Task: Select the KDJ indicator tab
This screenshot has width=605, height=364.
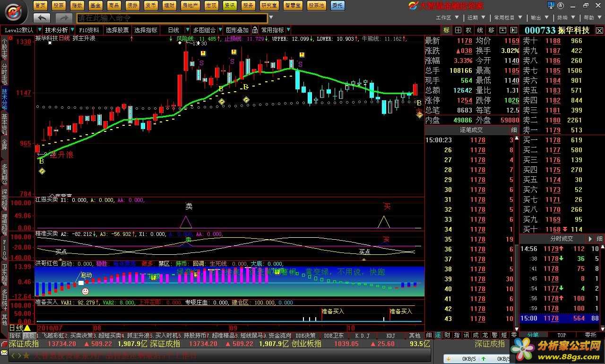Action: click(x=390, y=336)
